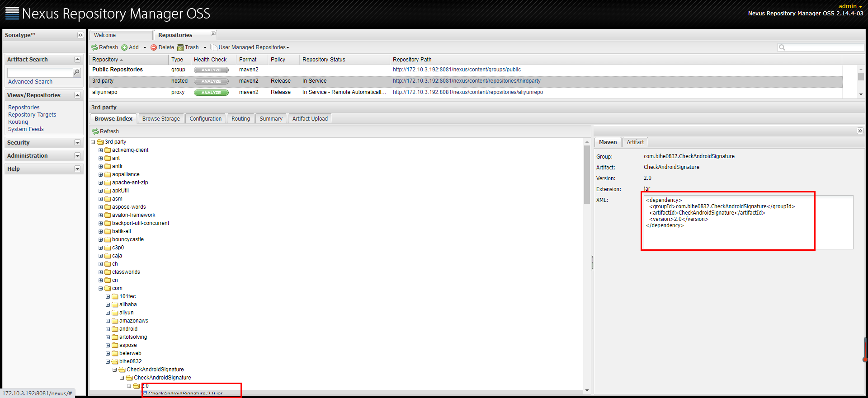Open the sidebar Routing link

[x=18, y=122]
